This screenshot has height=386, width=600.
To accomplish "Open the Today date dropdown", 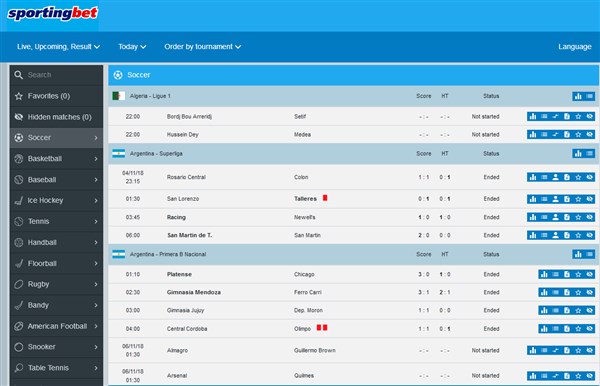I will (x=132, y=47).
